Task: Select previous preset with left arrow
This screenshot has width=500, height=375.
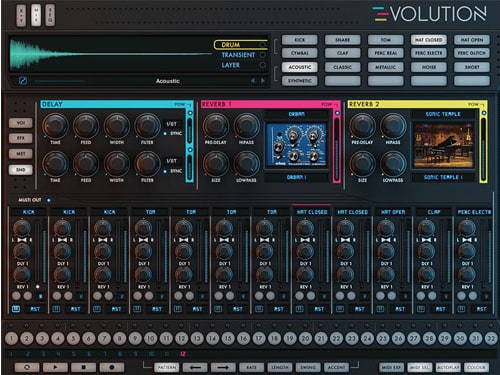Action: click(x=253, y=81)
